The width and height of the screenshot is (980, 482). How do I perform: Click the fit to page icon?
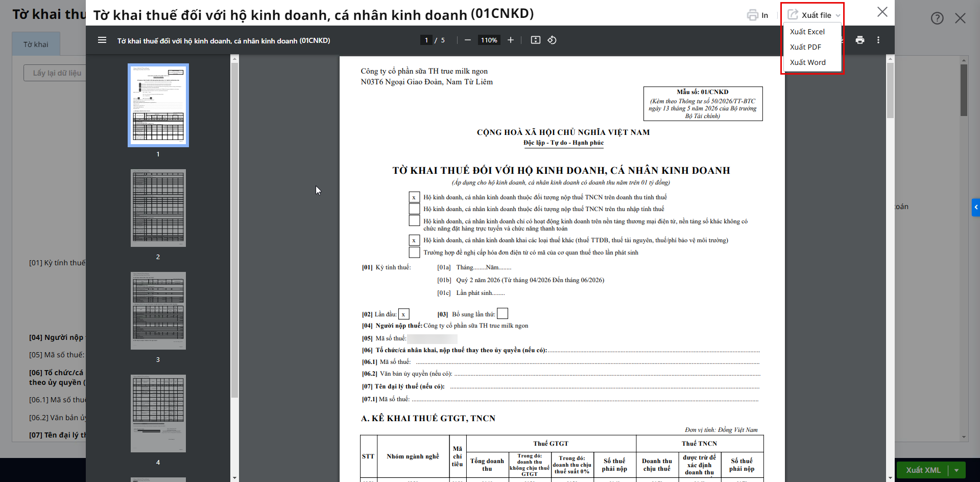536,40
